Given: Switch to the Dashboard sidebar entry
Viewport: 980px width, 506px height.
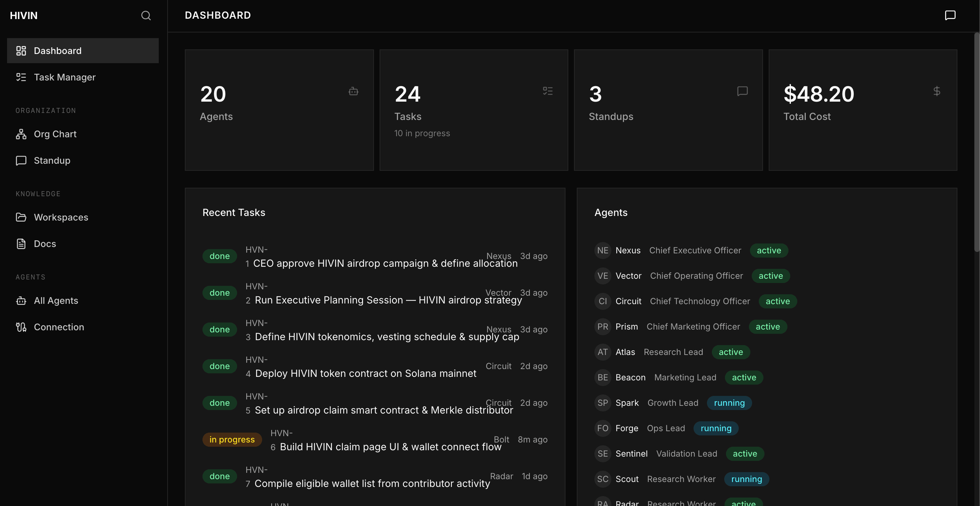Looking at the screenshot, I should pos(58,50).
